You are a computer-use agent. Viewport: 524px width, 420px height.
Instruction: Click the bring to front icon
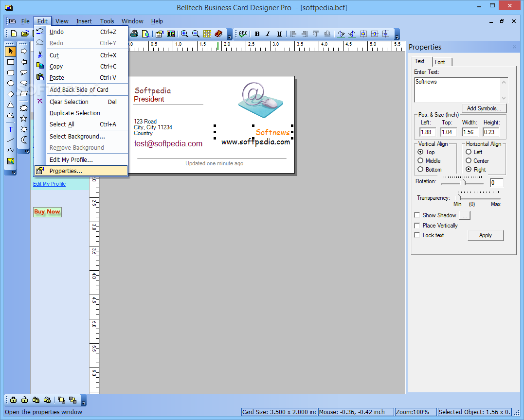pos(61,400)
